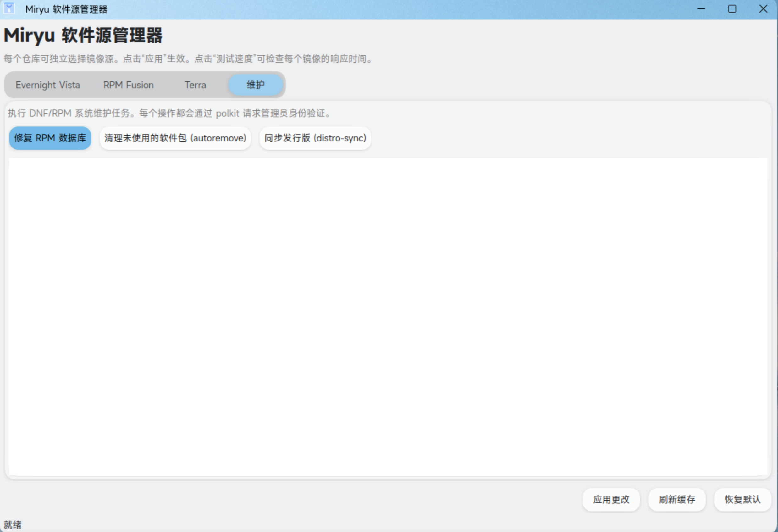The height and width of the screenshot is (532, 778).
Task: Click the 恢复默认 button
Action: pos(743,500)
